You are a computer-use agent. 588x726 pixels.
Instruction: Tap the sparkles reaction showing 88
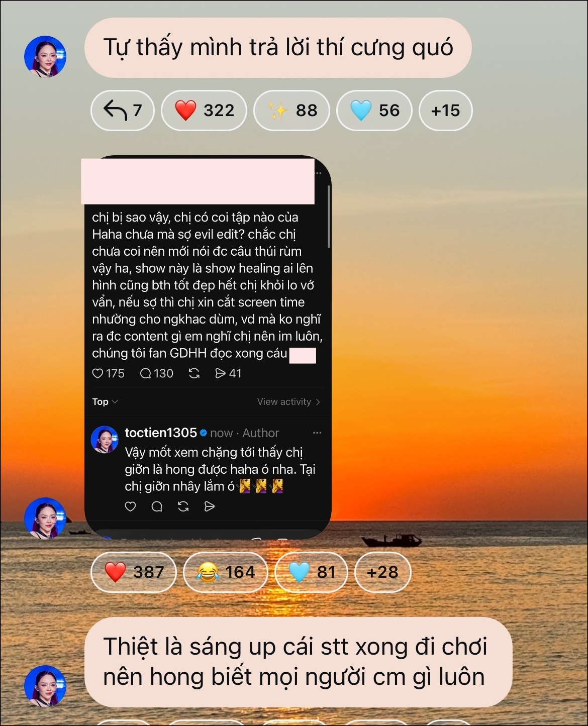click(291, 110)
